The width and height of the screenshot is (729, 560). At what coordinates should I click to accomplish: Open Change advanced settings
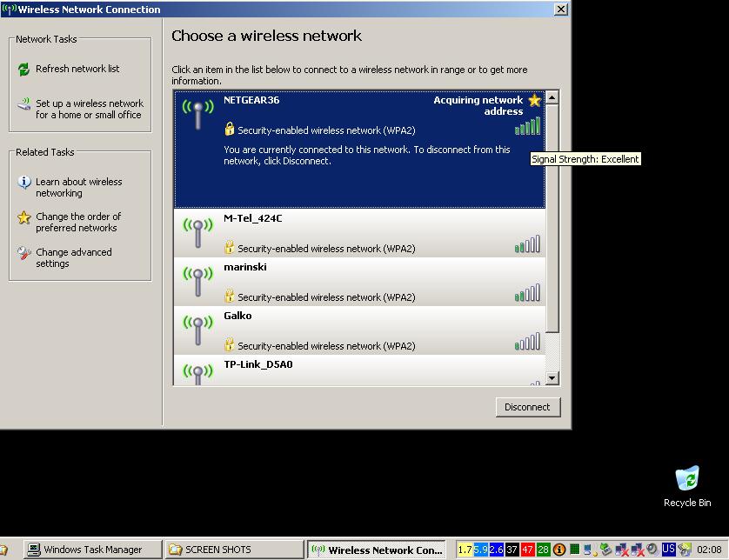click(x=73, y=258)
